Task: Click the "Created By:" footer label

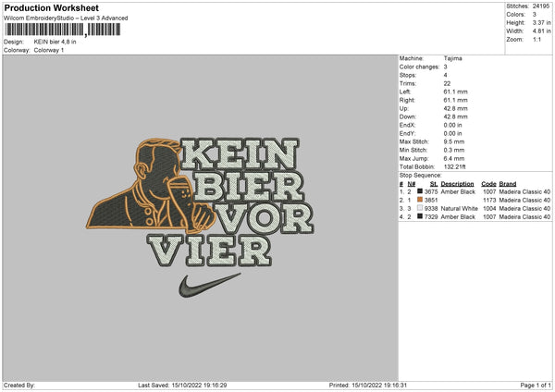Action: [19, 386]
